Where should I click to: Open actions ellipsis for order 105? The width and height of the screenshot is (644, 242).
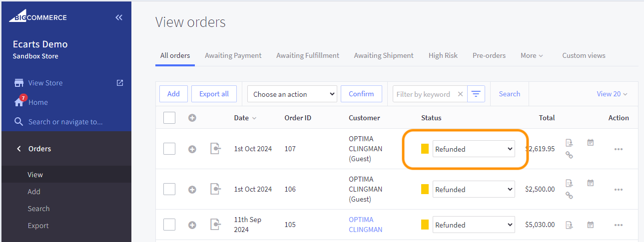619,225
